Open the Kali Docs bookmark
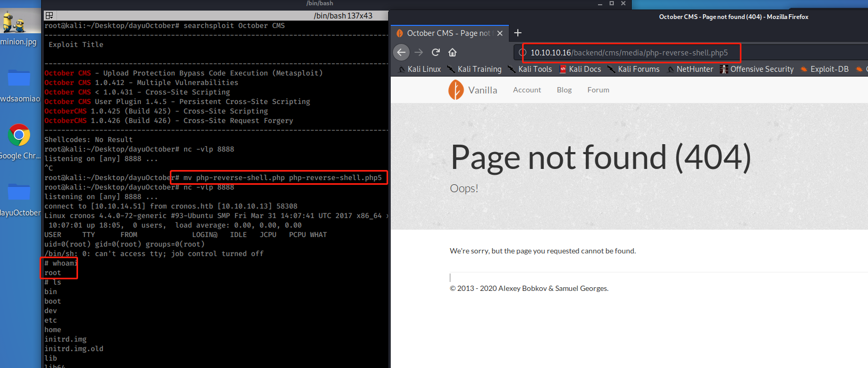 [x=580, y=69]
